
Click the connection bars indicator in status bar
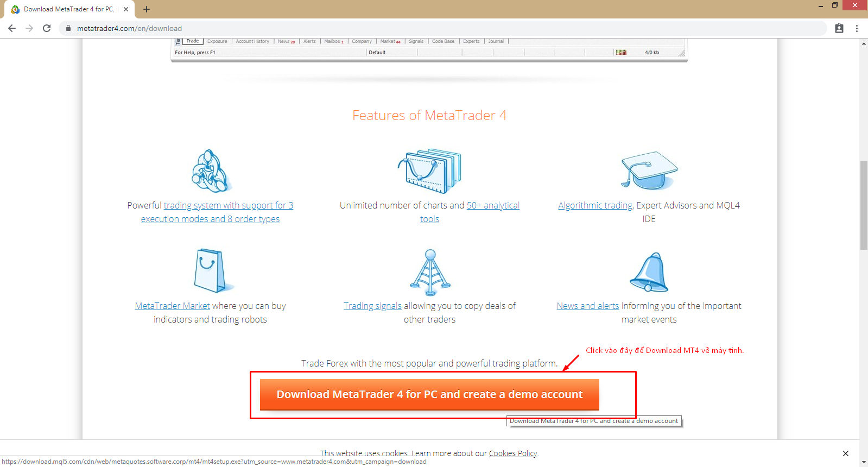click(622, 53)
